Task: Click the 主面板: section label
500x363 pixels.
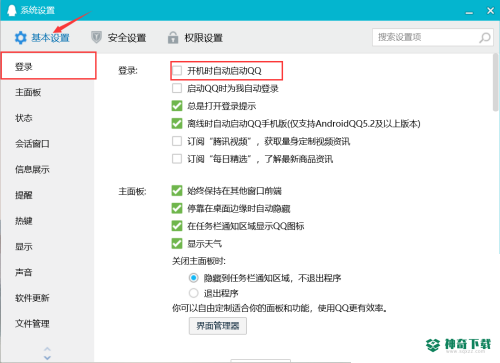Action: 132,191
